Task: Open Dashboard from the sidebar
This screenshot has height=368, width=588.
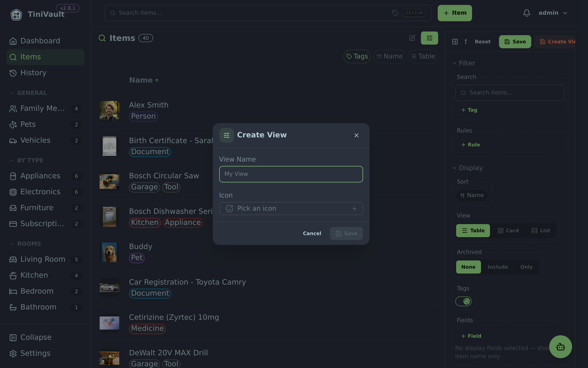Action: tap(46, 41)
